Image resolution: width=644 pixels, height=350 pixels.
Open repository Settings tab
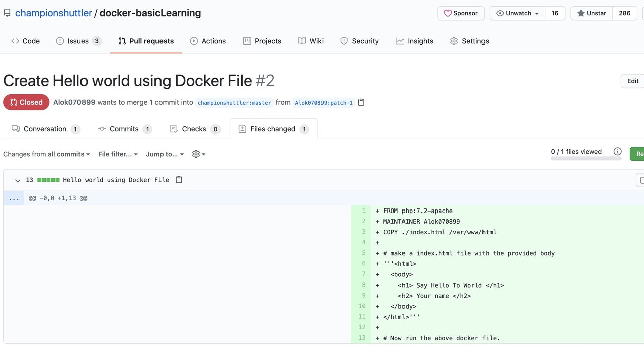click(469, 41)
